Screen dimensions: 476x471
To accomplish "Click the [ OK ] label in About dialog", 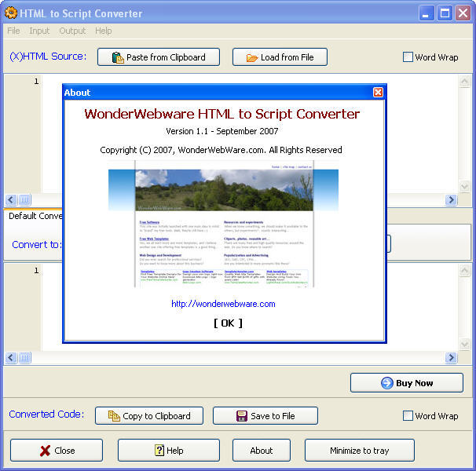I will click(x=228, y=323).
